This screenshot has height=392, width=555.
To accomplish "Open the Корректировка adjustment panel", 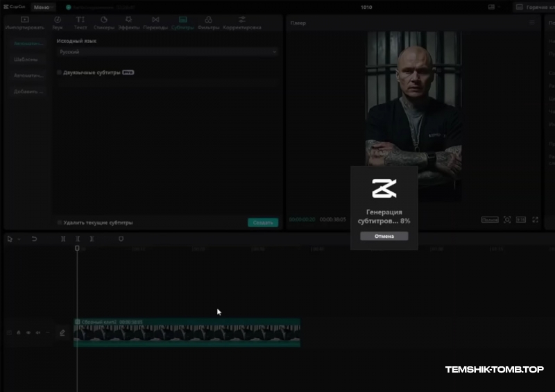I will click(242, 23).
